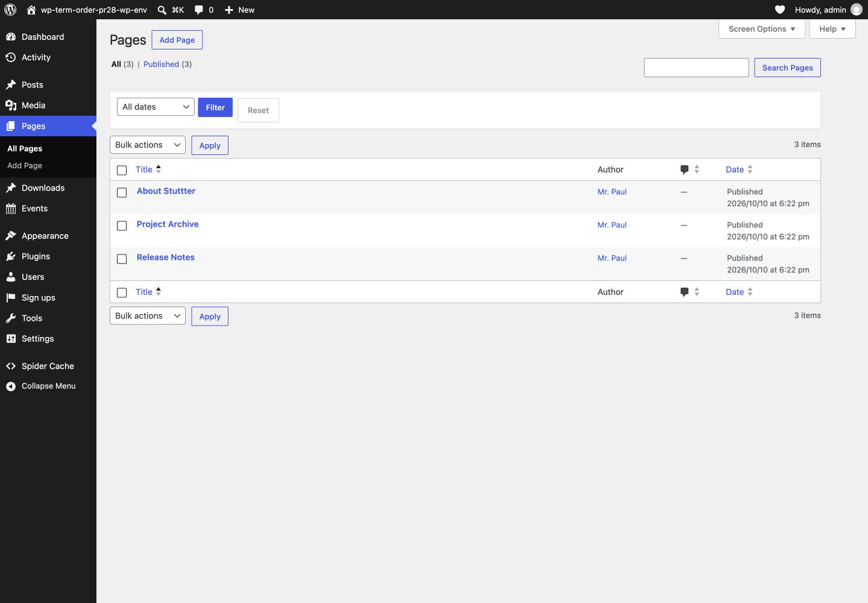Expand Screen Options panel
This screenshot has height=603, width=868.
click(762, 29)
